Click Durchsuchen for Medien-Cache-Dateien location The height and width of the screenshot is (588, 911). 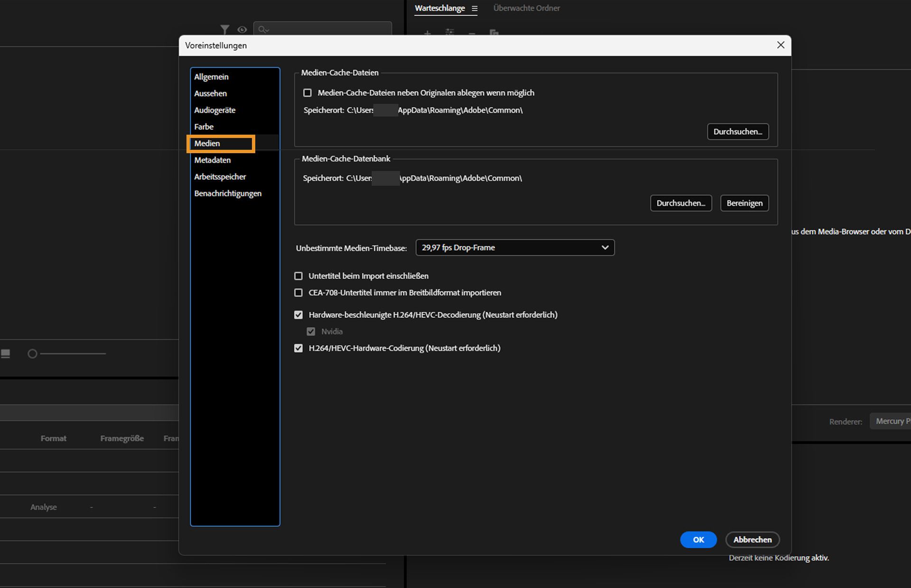click(737, 131)
